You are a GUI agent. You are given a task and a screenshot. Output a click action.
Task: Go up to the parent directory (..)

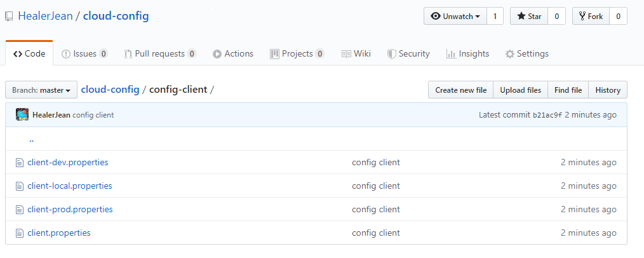pyautogui.click(x=32, y=139)
